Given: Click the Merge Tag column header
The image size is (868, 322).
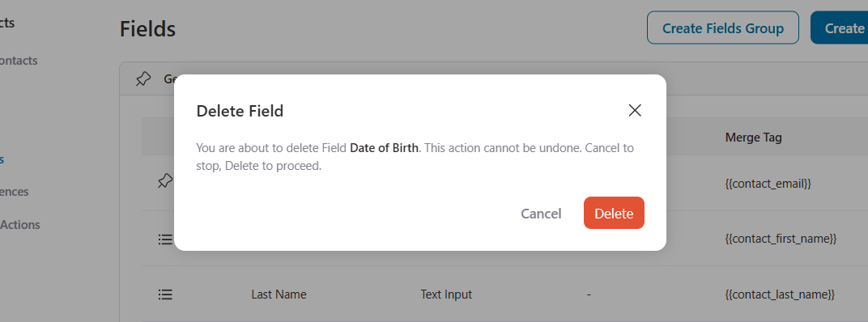Looking at the screenshot, I should [x=753, y=138].
